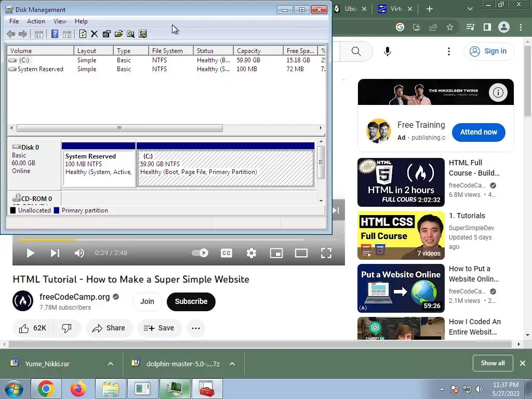This screenshot has width=532, height=399.
Task: Like the video with 62K thumbs up
Action: click(x=33, y=328)
